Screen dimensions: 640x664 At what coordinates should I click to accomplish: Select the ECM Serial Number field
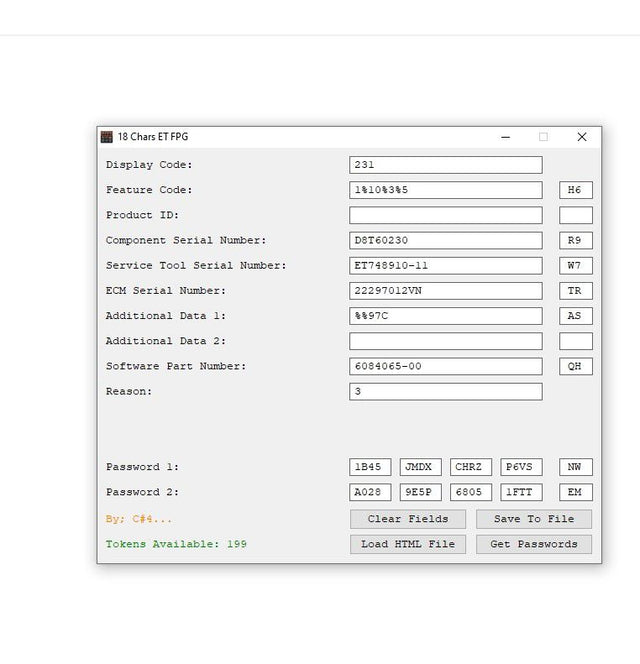pos(446,291)
